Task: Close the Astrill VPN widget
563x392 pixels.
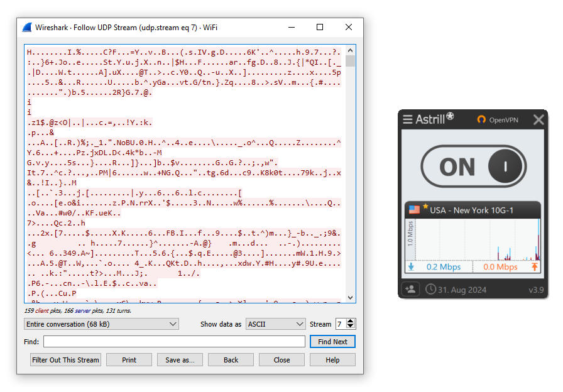Action: click(538, 119)
